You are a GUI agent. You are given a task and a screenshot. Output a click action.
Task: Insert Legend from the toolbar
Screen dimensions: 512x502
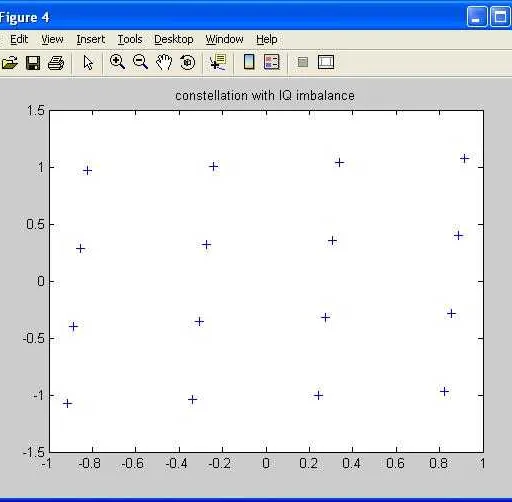(x=272, y=62)
